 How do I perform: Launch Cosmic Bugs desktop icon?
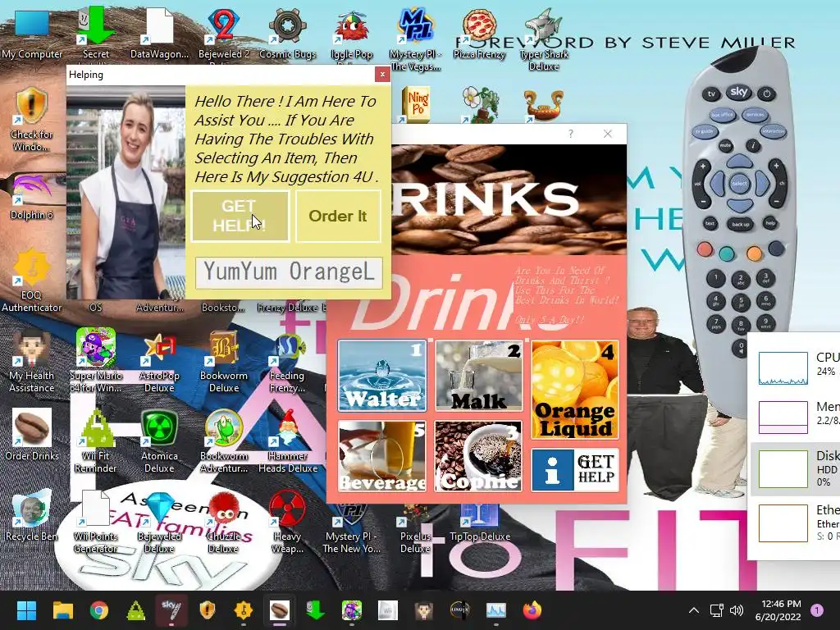tap(287, 33)
